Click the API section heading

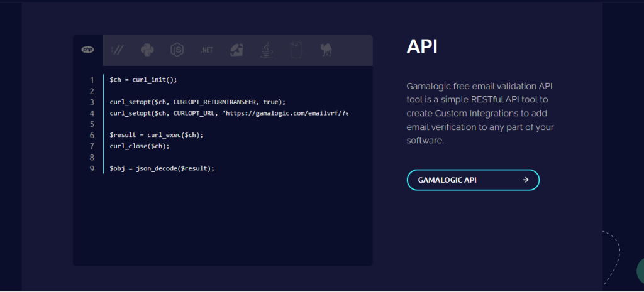(422, 46)
